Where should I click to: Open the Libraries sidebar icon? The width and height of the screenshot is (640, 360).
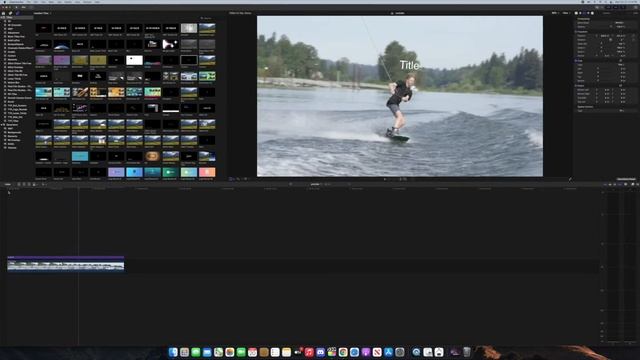pos(4,13)
